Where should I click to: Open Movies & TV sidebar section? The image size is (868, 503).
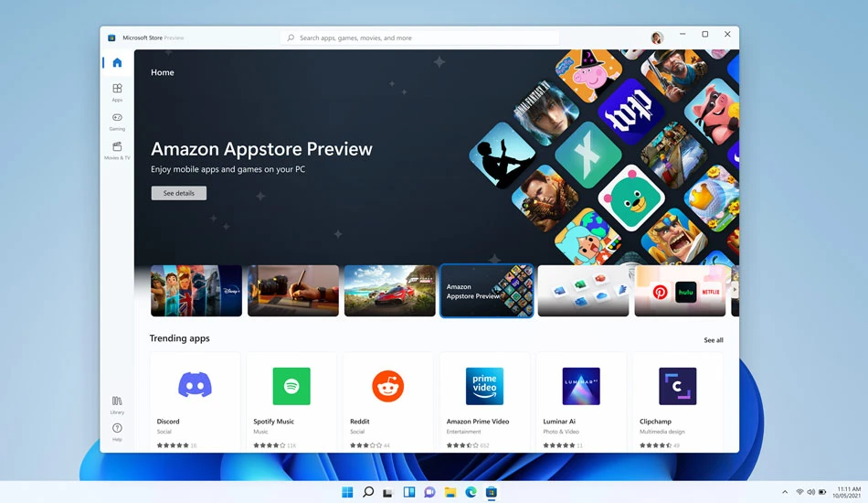click(x=117, y=150)
